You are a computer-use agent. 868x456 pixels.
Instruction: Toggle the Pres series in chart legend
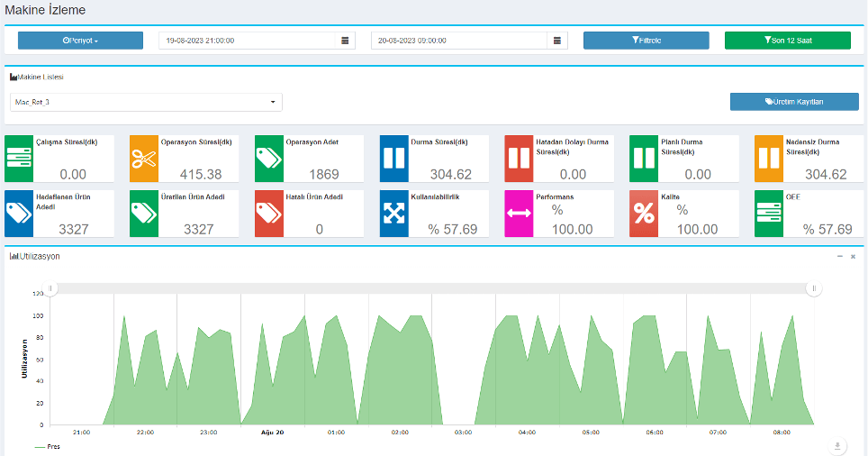[x=48, y=447]
